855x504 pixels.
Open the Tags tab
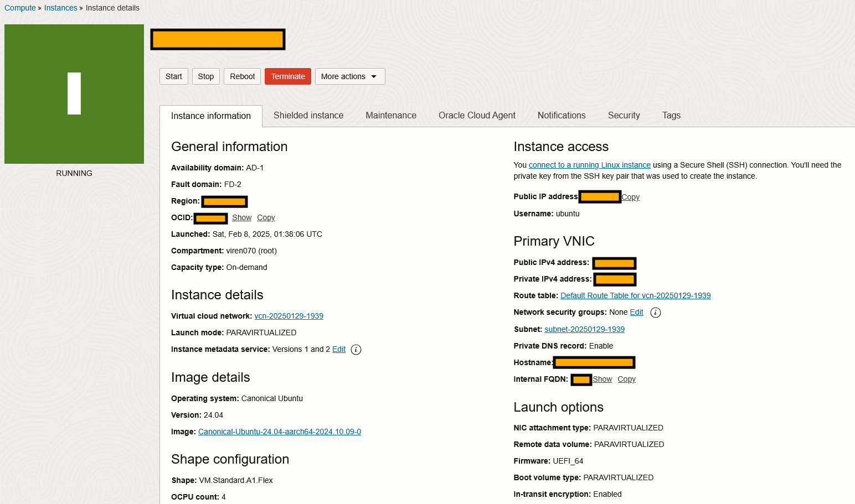671,115
